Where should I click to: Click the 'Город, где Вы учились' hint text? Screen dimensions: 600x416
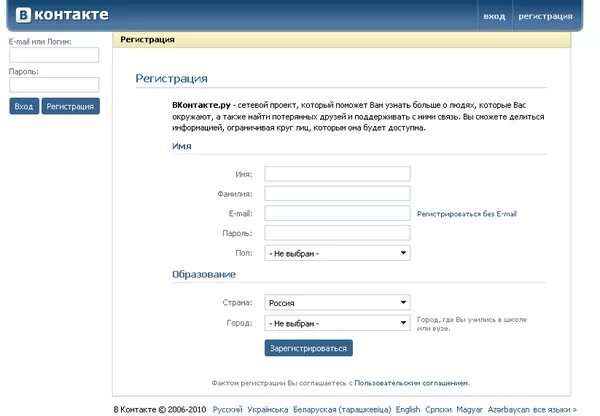pos(471,324)
